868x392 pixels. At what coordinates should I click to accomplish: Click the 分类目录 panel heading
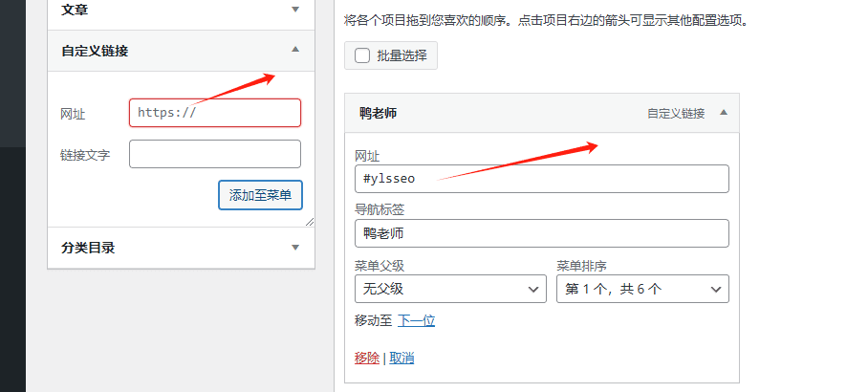[88, 248]
